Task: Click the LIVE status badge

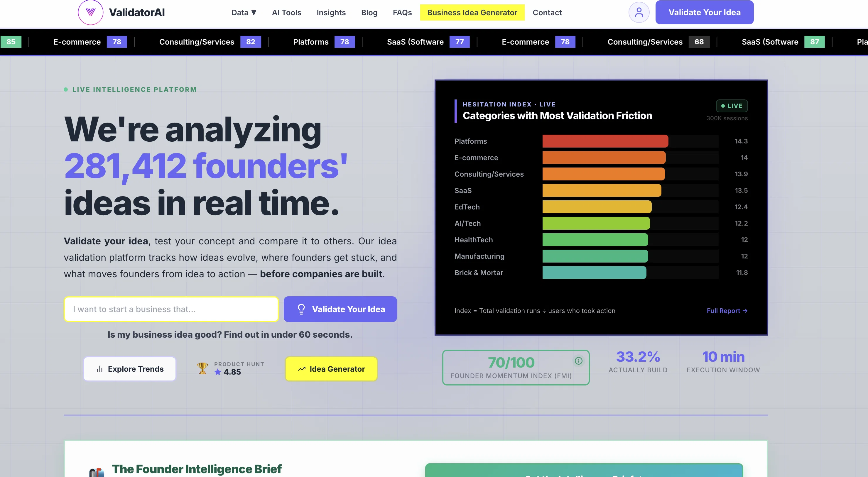Action: coord(732,106)
